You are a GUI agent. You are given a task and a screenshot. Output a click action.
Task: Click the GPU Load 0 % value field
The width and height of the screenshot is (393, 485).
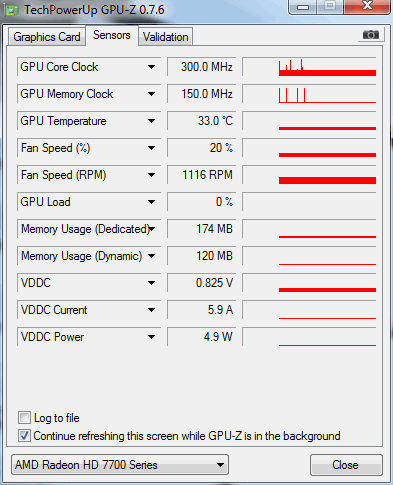point(201,202)
